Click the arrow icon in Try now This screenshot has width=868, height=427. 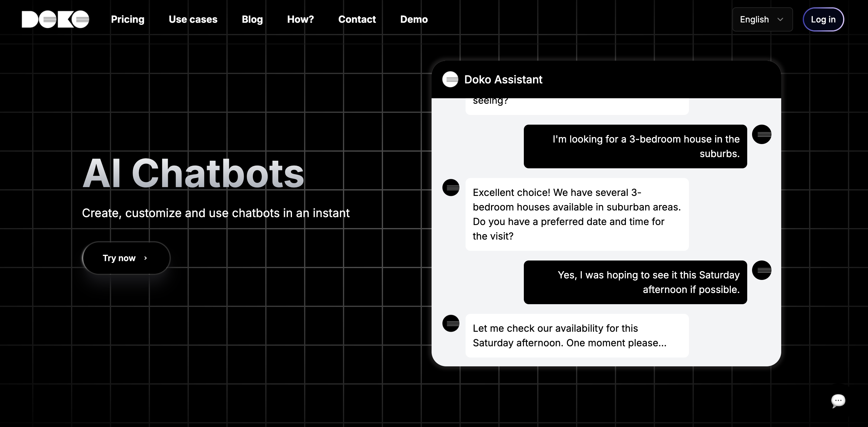146,258
